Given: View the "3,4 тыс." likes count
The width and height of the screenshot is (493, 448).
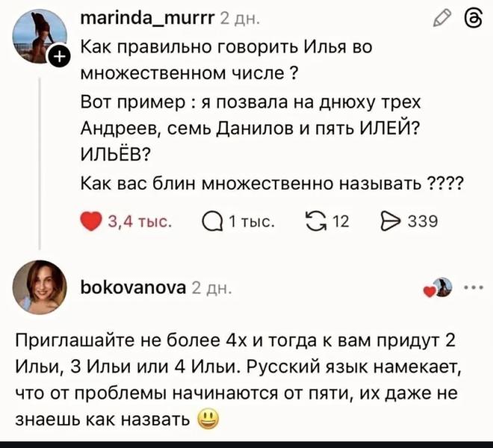Looking at the screenshot, I should [x=133, y=221].
